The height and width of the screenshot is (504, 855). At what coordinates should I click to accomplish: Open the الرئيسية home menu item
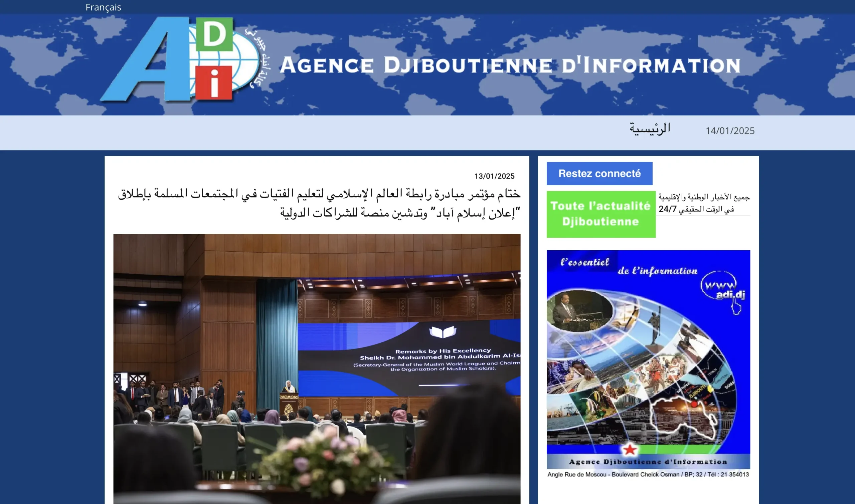coord(650,129)
